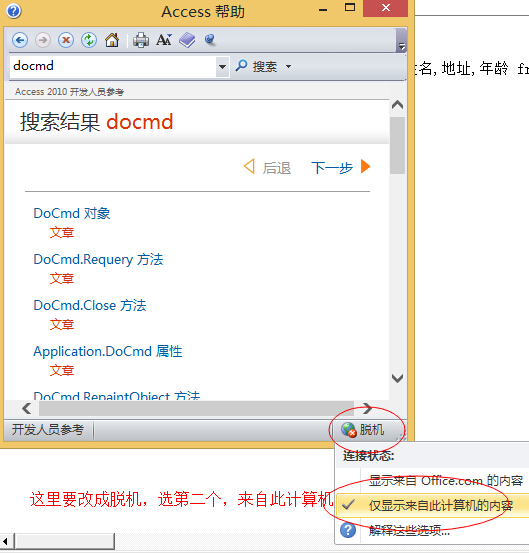Click the 文章 label under Application.DoCmd 属性
The width and height of the screenshot is (529, 553).
pos(62,371)
